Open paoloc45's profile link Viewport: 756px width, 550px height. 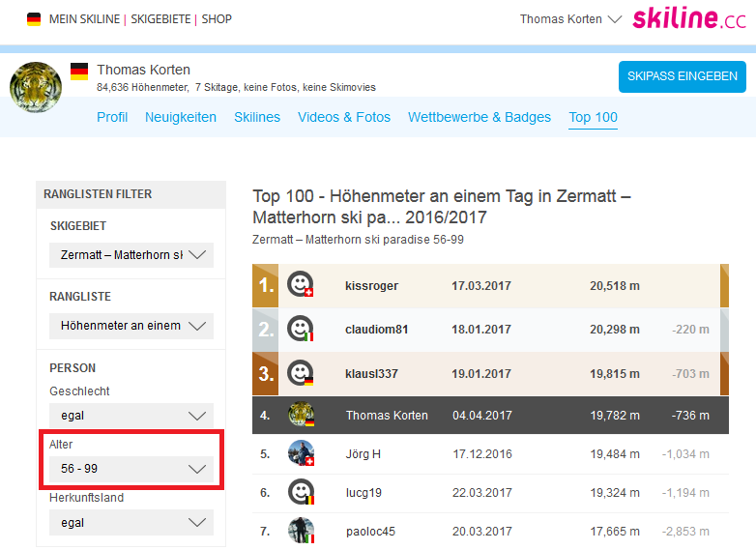[x=370, y=532]
